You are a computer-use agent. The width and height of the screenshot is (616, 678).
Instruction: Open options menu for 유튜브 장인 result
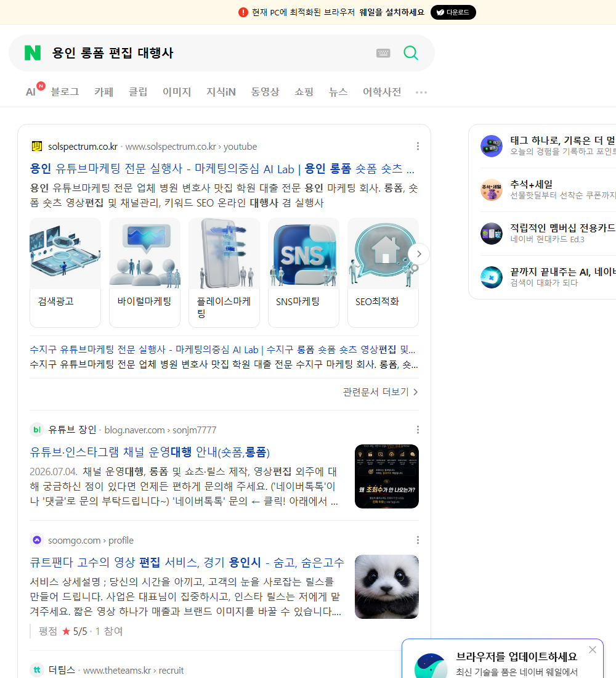coord(418,430)
